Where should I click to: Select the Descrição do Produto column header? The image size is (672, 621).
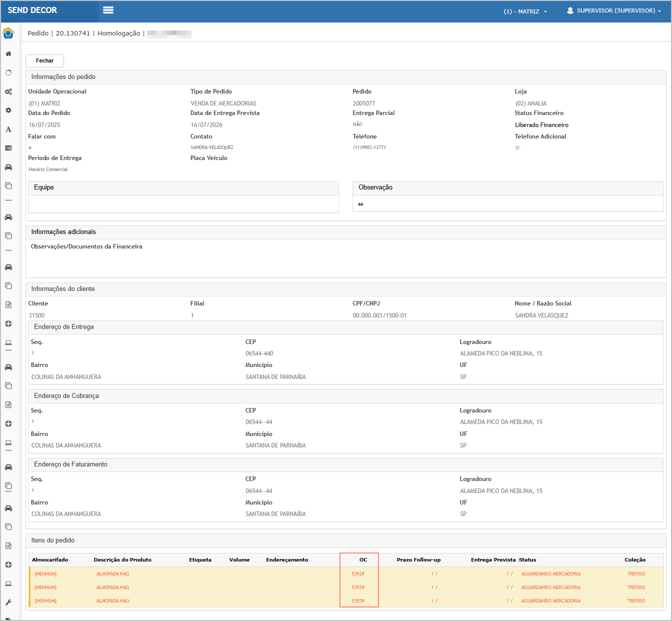(x=122, y=560)
